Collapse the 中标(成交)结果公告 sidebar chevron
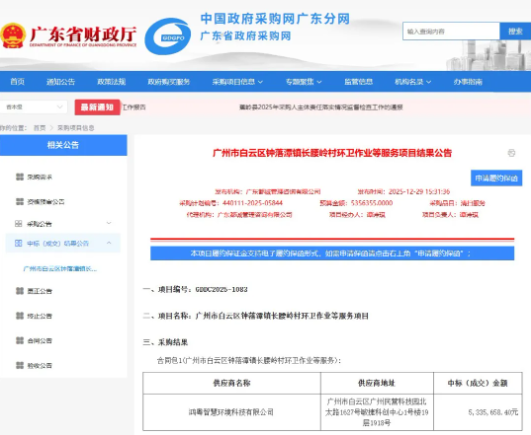This screenshot has width=531, height=435. point(109,243)
